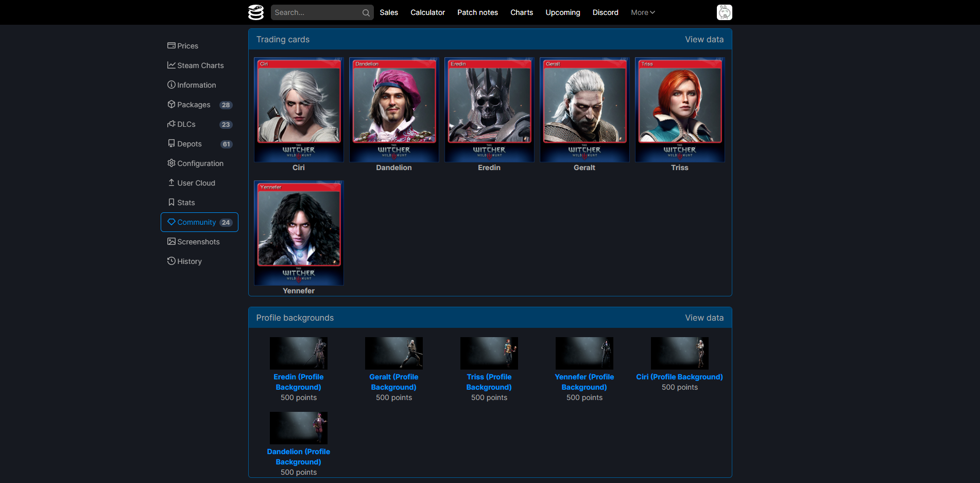Viewport: 980px width, 483px height.
Task: Click the Triss background thumbnail
Action: tap(489, 353)
